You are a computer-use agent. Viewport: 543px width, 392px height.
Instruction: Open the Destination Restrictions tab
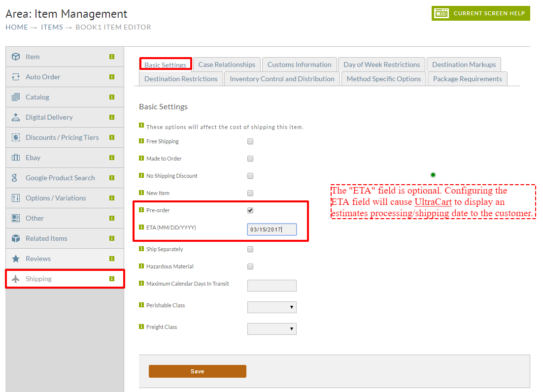pos(181,79)
